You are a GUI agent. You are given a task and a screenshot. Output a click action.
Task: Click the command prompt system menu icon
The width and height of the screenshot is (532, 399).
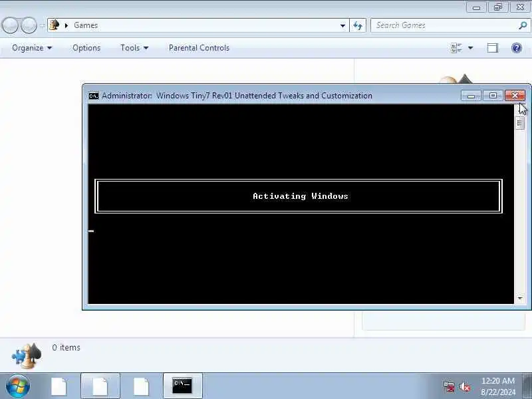pyautogui.click(x=94, y=96)
